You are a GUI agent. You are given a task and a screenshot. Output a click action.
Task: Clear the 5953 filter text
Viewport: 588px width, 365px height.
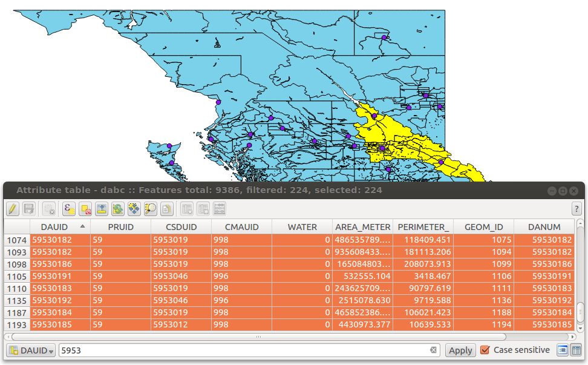[x=433, y=350]
